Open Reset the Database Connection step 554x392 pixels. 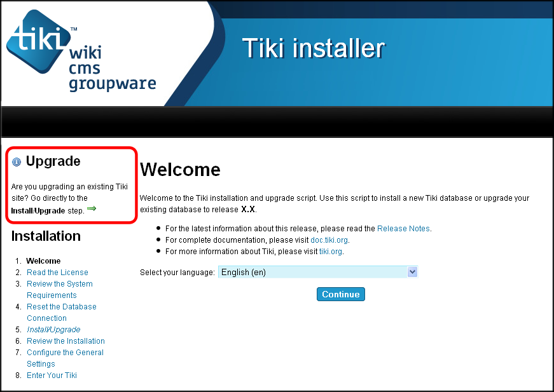(62, 312)
